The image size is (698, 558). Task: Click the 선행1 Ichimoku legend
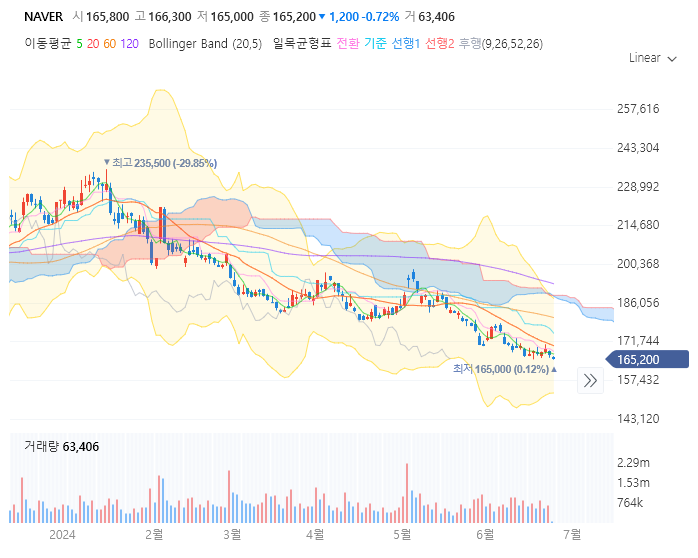(406, 44)
